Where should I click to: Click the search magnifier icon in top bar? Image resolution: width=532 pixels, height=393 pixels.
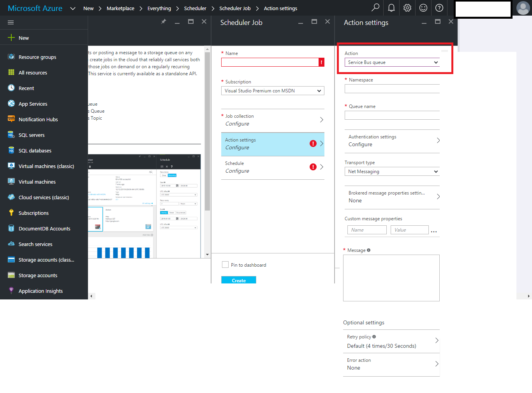tap(375, 7)
